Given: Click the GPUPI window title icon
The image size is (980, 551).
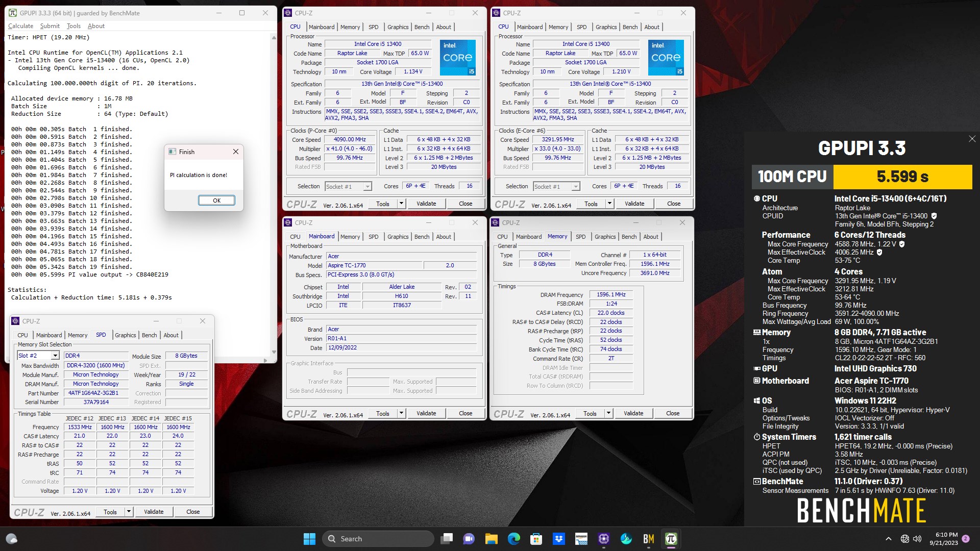Looking at the screenshot, I should click(x=13, y=13).
